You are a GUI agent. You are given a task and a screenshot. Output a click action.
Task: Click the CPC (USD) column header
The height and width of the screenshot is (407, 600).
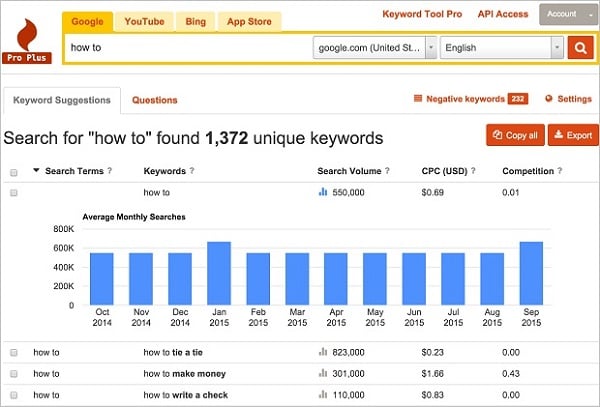point(445,171)
